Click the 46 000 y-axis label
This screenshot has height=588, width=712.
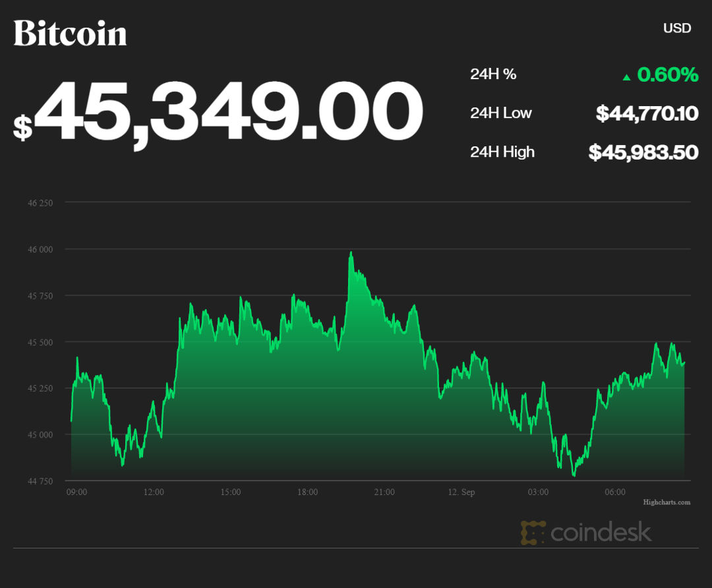click(x=40, y=249)
